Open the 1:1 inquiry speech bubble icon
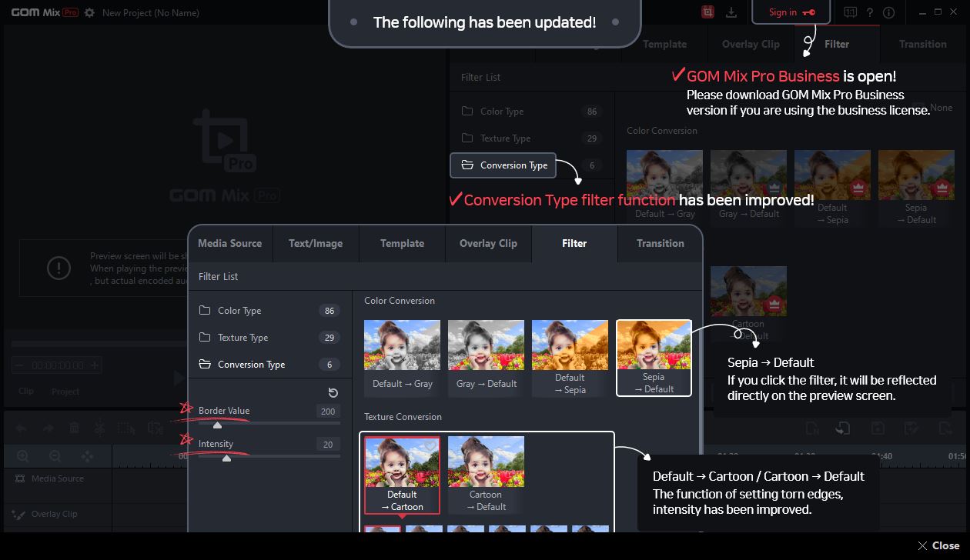This screenshot has height=560, width=970. [850, 12]
